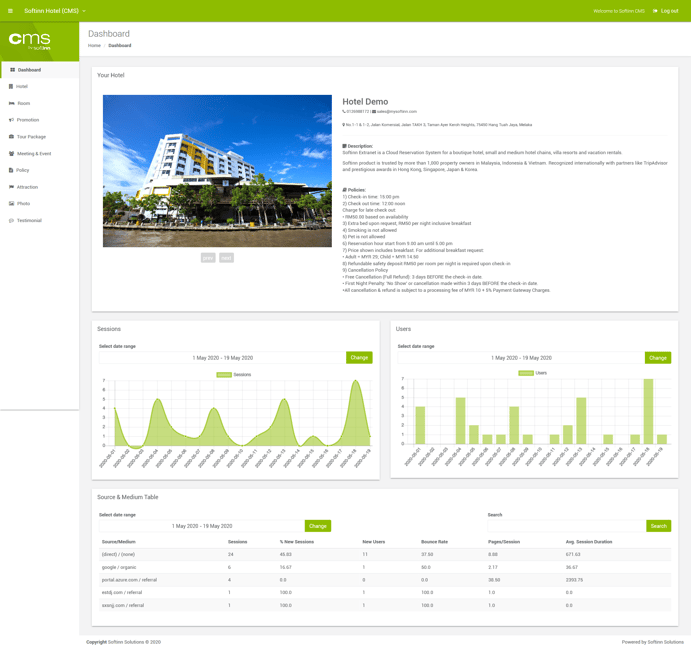
Task: Open the Sessions date range field
Action: tap(222, 357)
